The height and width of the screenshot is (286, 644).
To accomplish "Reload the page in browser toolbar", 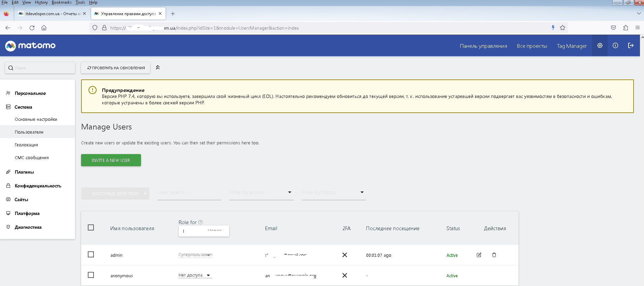I will tap(32, 28).
